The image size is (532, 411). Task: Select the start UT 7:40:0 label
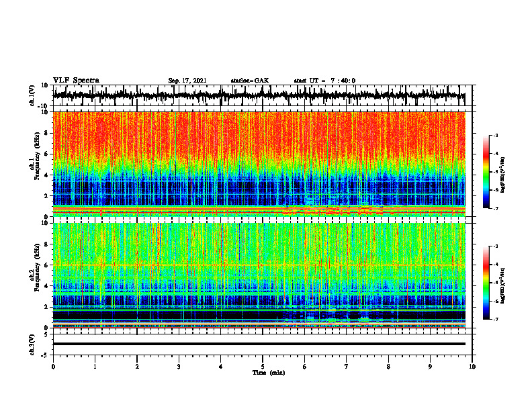(x=324, y=81)
